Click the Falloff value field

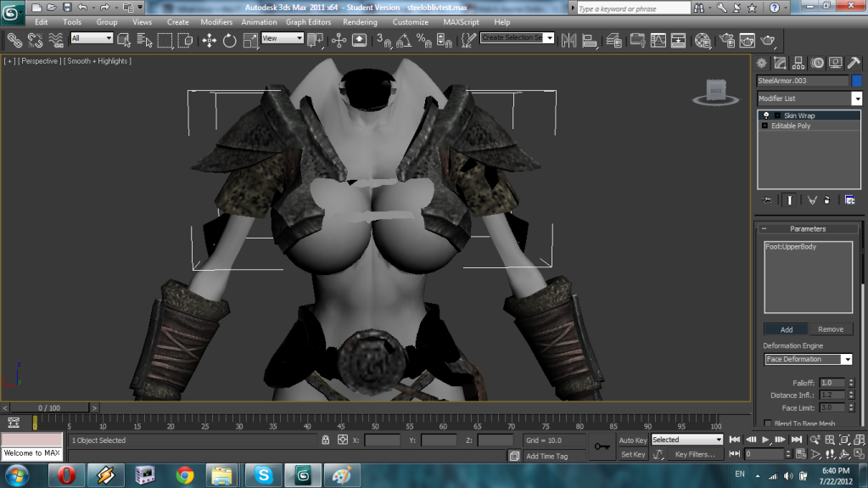(832, 383)
